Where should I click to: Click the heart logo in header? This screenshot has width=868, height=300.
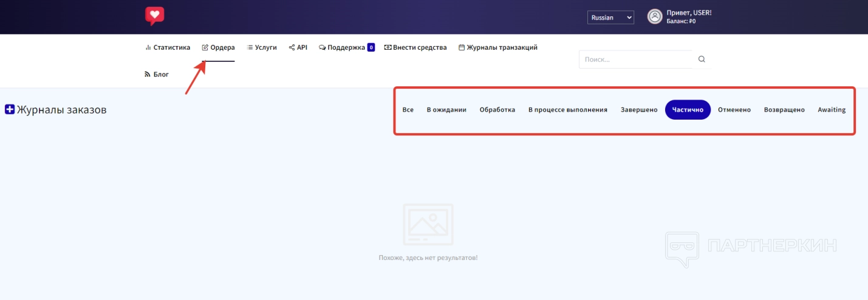(x=154, y=16)
